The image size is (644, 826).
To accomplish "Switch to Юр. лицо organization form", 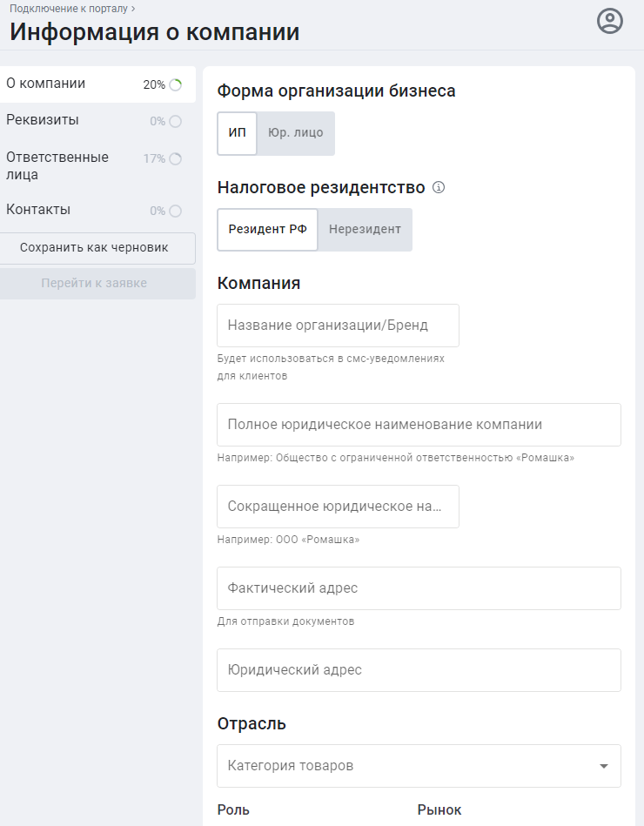I will (x=297, y=133).
